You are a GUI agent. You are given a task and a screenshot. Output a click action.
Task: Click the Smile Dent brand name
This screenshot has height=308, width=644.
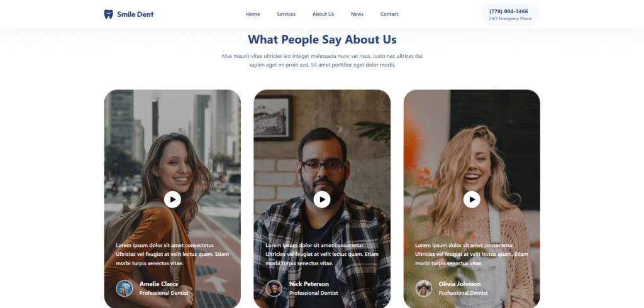(x=135, y=14)
